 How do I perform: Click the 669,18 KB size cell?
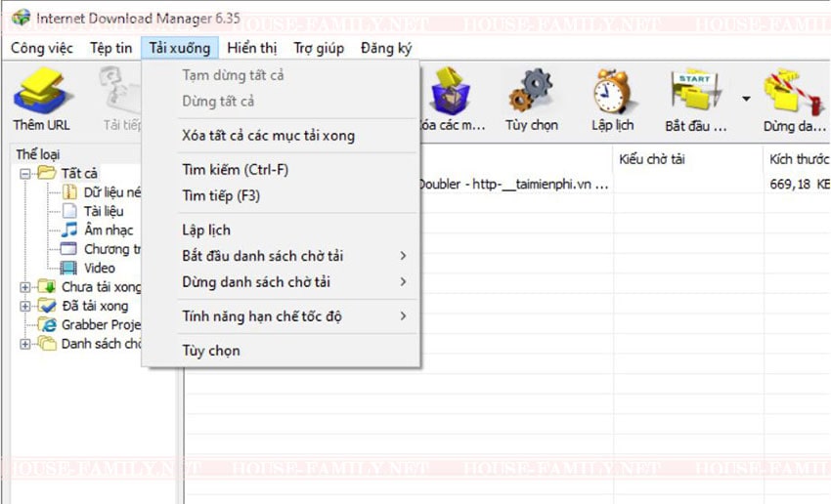coord(799,185)
